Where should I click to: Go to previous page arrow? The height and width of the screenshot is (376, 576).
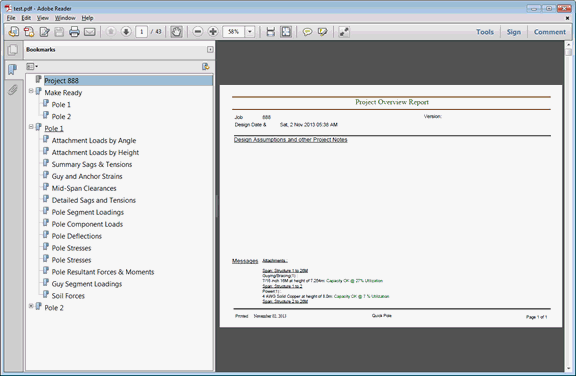pyautogui.click(x=111, y=32)
